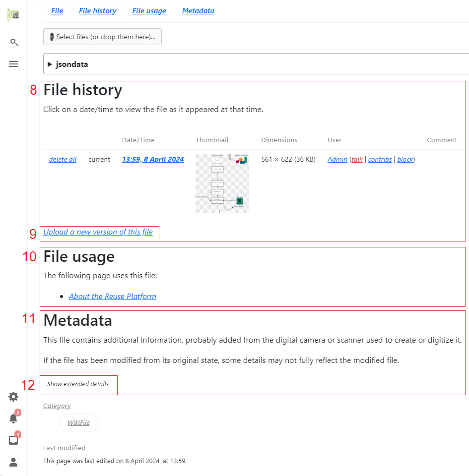This screenshot has width=469, height=476.
Task: Click the site logo at top left
Action: click(12, 15)
